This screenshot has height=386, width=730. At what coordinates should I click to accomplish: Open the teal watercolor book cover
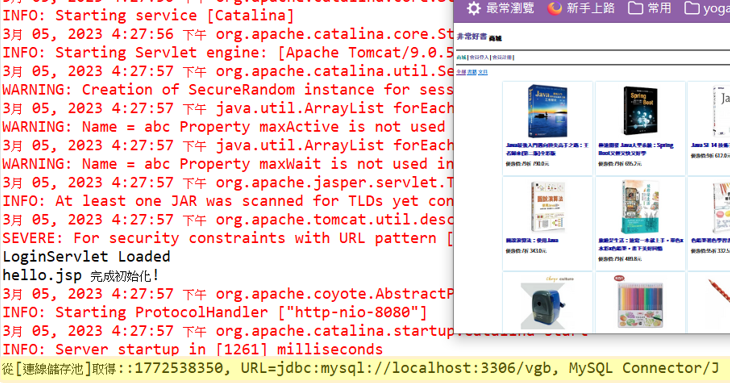tap(640, 207)
